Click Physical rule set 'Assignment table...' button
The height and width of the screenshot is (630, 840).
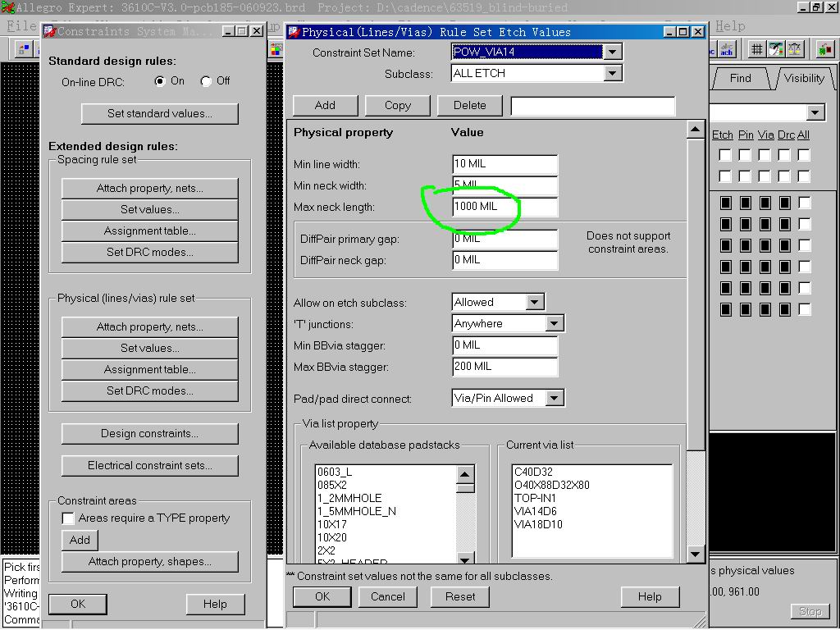[149, 369]
